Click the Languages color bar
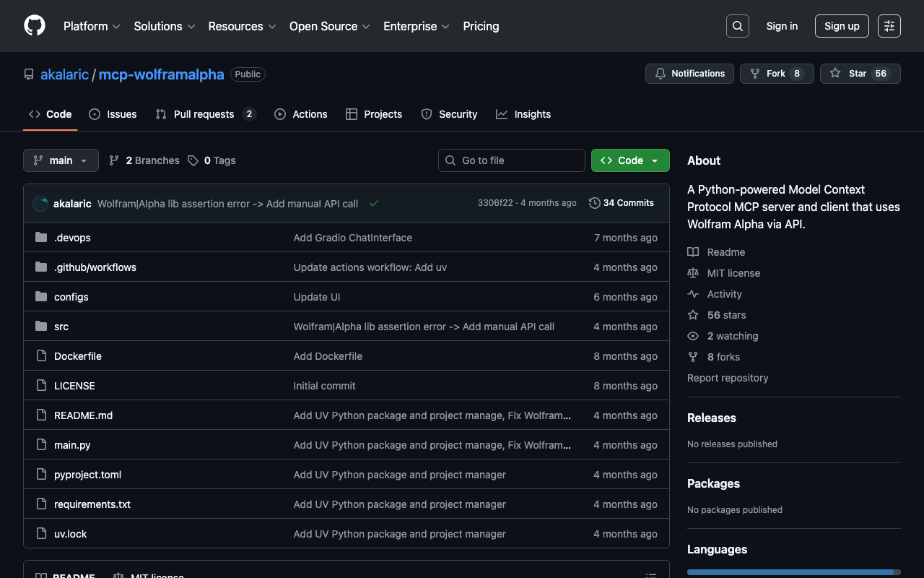The image size is (924, 578). tap(793, 571)
